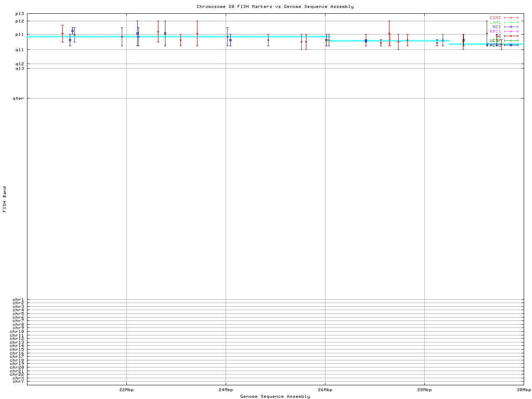Click the FISH Band vertical axis title

(x=5, y=199)
